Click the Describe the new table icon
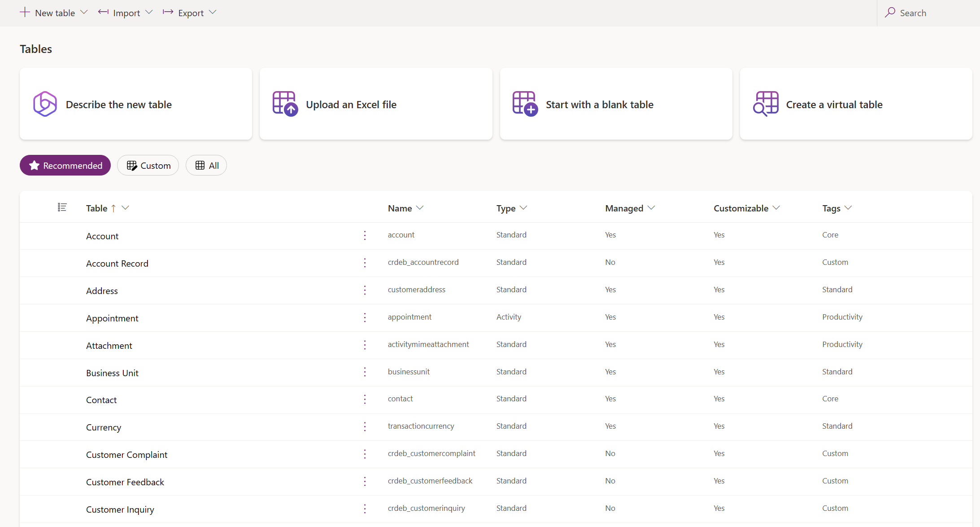Viewport: 980px width, 527px height. click(x=45, y=104)
